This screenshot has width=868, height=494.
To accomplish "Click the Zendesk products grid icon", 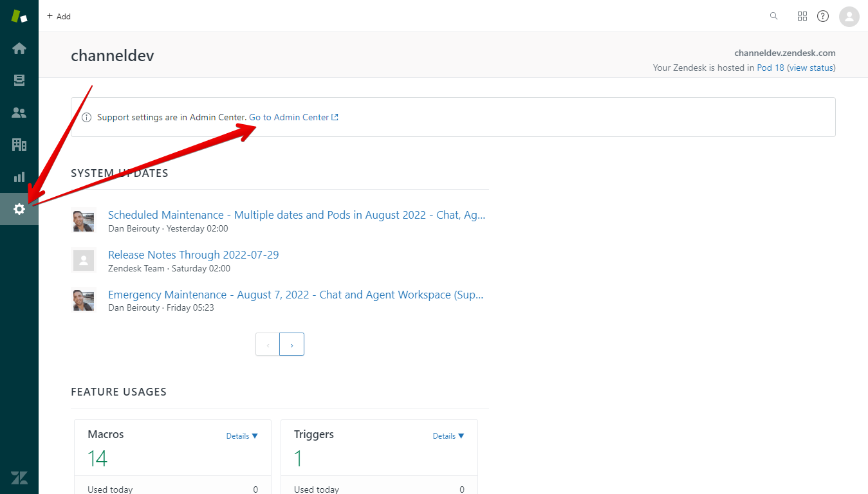I will click(x=802, y=16).
